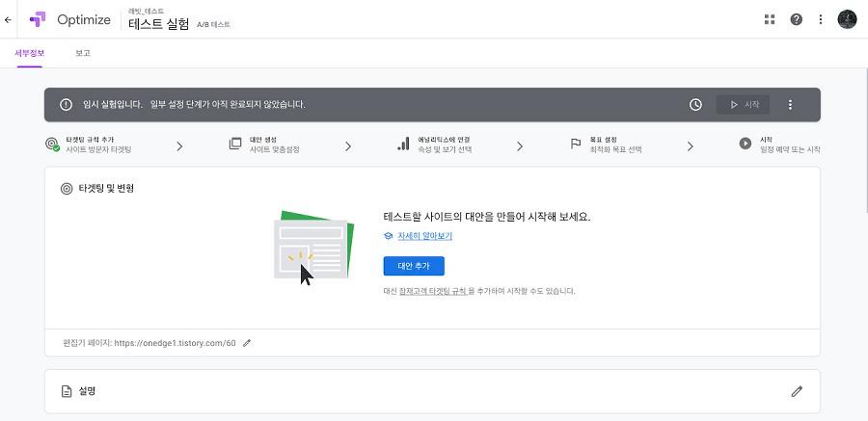Click the 대안 추가 button
This screenshot has height=421, width=868.
pos(414,266)
